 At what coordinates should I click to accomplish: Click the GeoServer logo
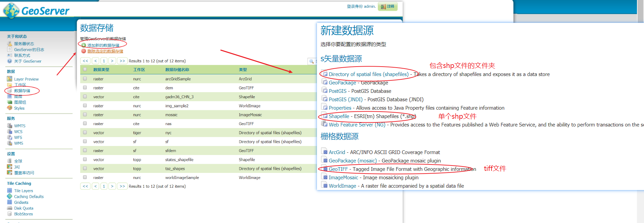[x=36, y=10]
